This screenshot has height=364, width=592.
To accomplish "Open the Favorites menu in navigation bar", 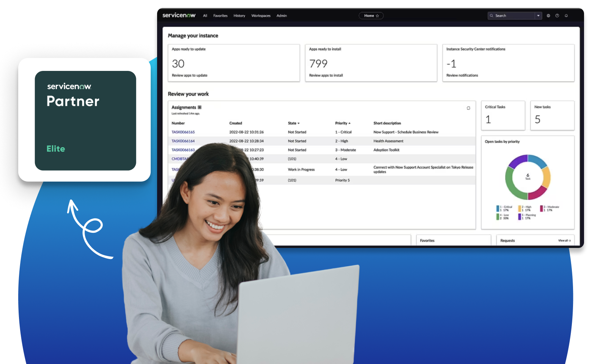I will point(220,16).
